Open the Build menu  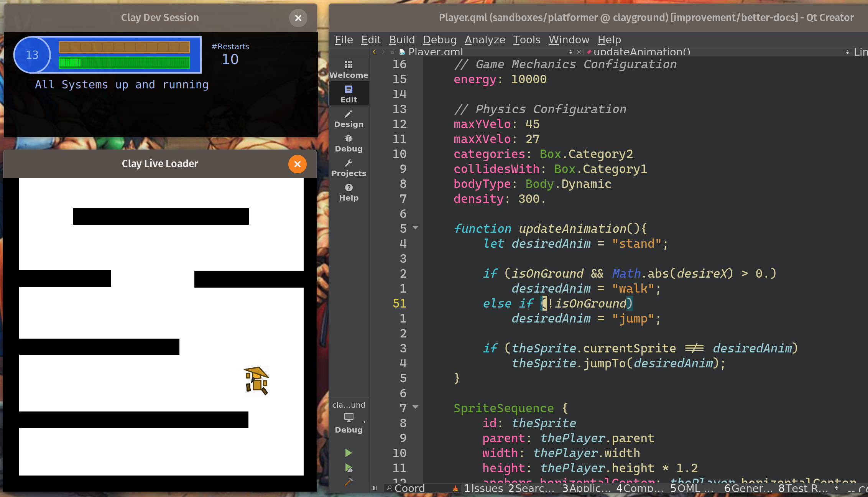[402, 39]
